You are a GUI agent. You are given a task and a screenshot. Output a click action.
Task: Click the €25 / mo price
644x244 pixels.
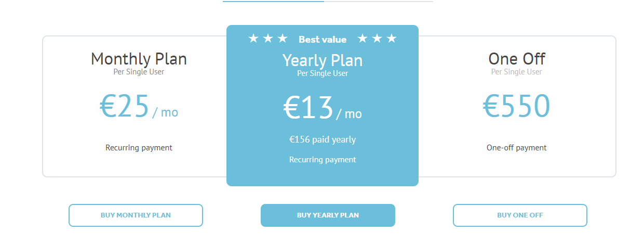(x=139, y=107)
